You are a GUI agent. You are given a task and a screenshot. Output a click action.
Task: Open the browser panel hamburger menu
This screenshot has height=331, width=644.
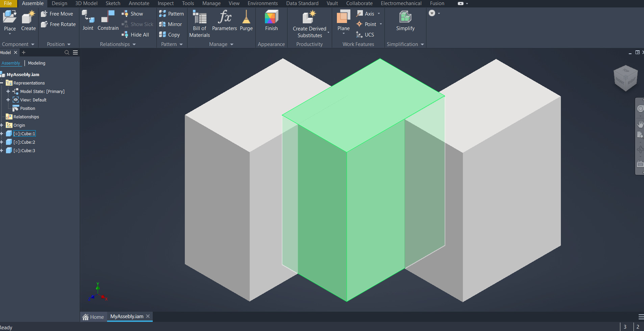[x=75, y=52]
